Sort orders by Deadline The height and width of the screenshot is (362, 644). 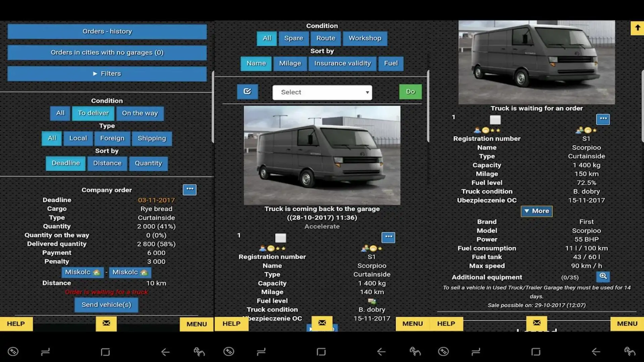[x=66, y=164]
